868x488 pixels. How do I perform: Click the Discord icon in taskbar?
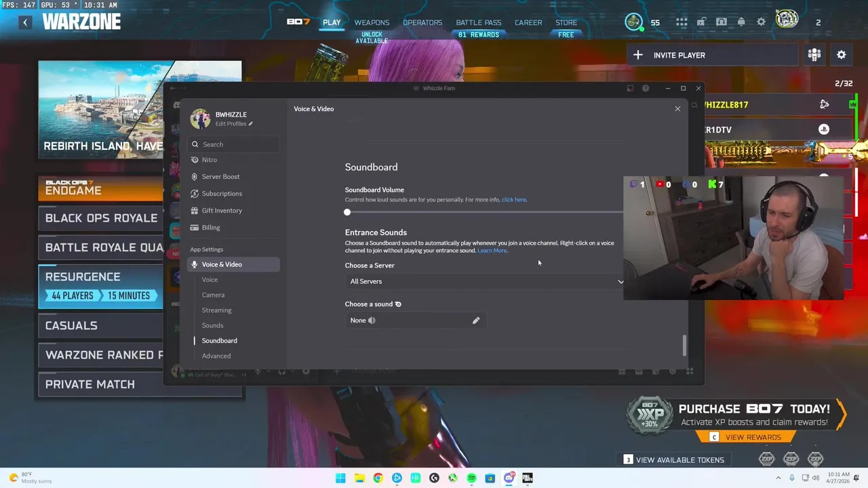pos(509,478)
